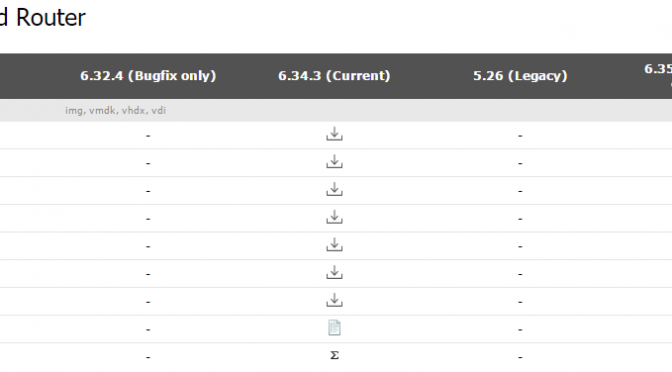This screenshot has height=372, width=672.
Task: Click the second download icon in Current column
Action: 334,162
